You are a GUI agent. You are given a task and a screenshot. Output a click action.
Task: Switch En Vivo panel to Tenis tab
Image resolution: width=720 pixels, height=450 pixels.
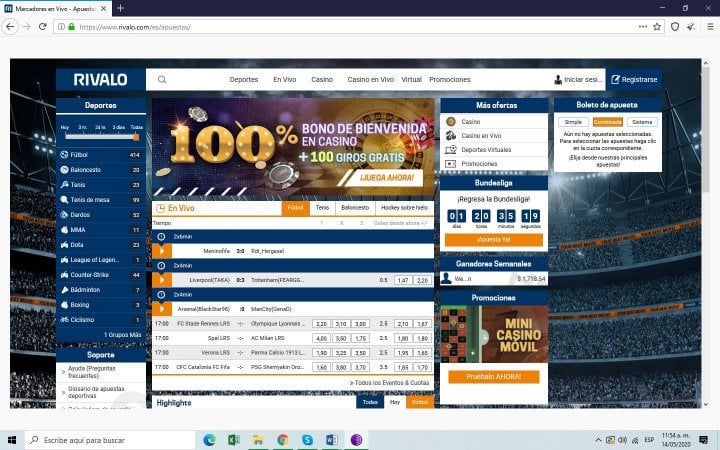(322, 208)
